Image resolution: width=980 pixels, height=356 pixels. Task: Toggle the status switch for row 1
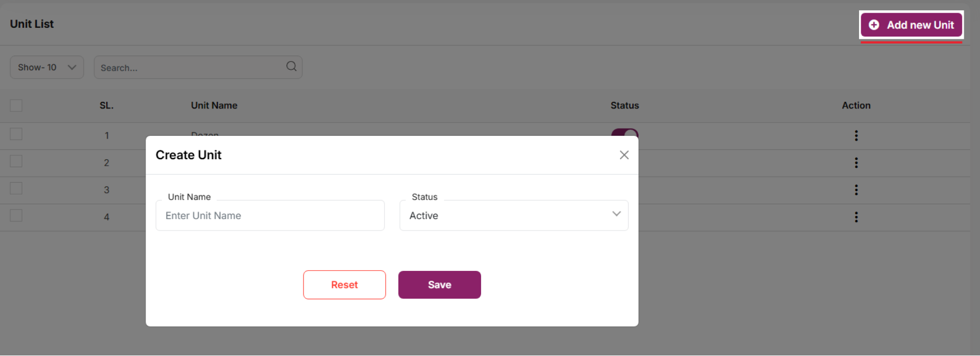(624, 132)
